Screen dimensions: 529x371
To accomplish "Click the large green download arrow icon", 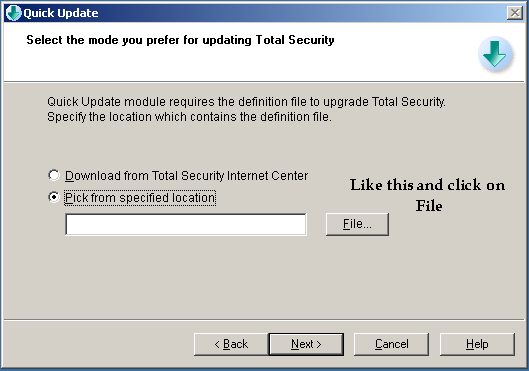I will point(495,54).
